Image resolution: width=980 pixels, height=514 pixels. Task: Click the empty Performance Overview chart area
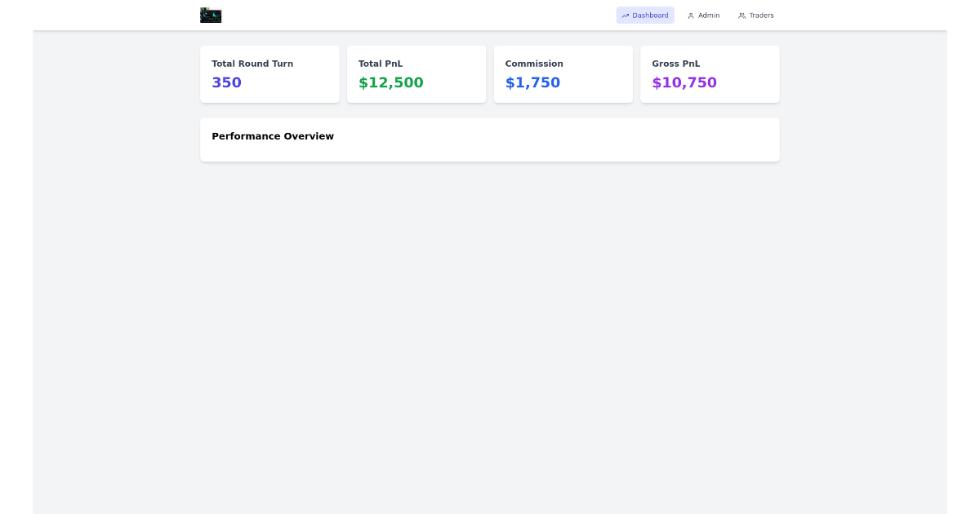tap(489, 151)
